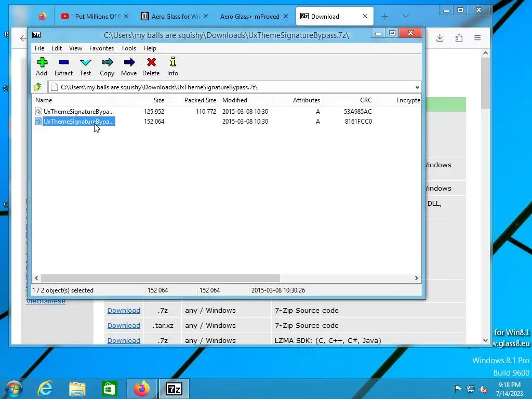Viewport: 532px width, 399px height.
Task: Go back in Firefox
Action: pyautogui.click(x=23, y=38)
